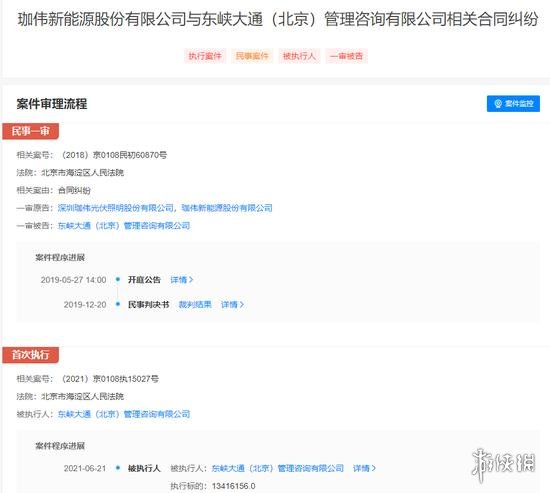This screenshot has width=550, height=493.
Task: Open 一审被告 东峡大通（北京）管理咨询有限公司 link
Action: (124, 225)
